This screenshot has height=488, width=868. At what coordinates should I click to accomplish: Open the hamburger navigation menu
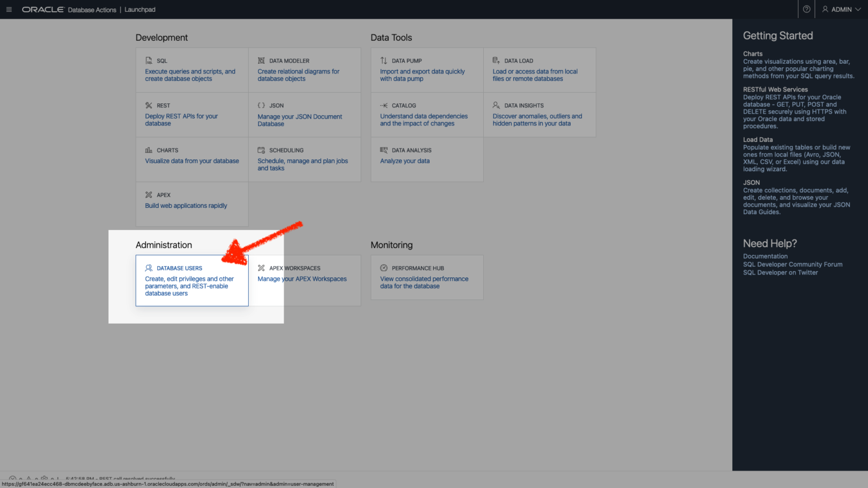click(x=8, y=9)
